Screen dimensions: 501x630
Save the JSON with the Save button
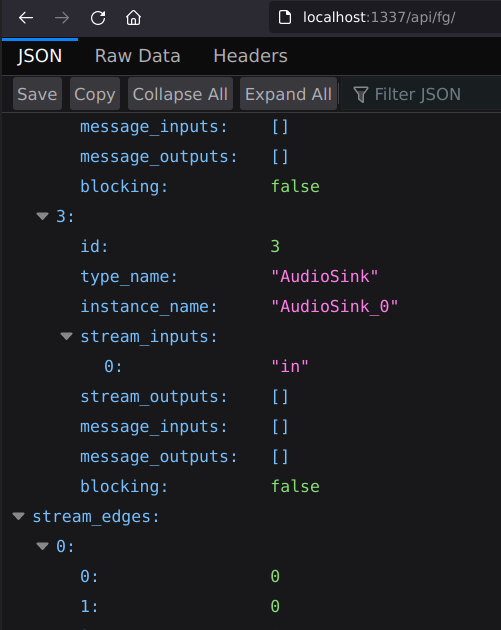tap(37, 94)
